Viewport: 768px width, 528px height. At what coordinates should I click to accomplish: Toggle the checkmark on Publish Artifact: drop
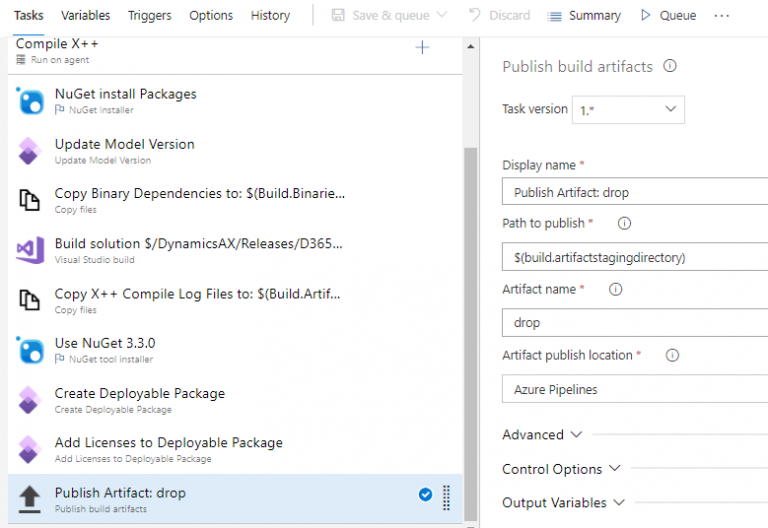point(425,494)
